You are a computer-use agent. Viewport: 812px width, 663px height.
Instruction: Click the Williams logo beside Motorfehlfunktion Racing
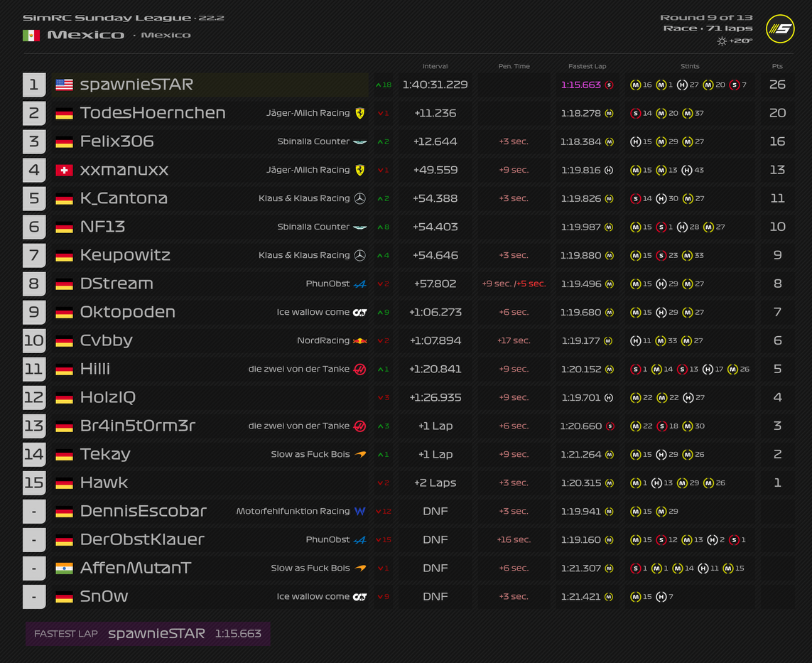360,511
